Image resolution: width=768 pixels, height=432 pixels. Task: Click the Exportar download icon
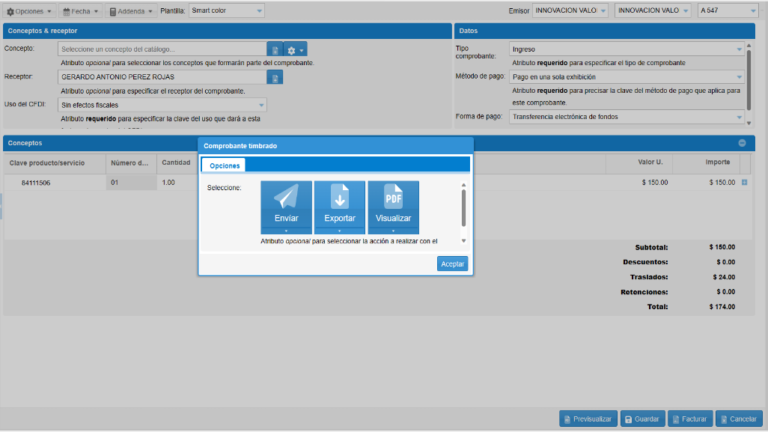340,197
